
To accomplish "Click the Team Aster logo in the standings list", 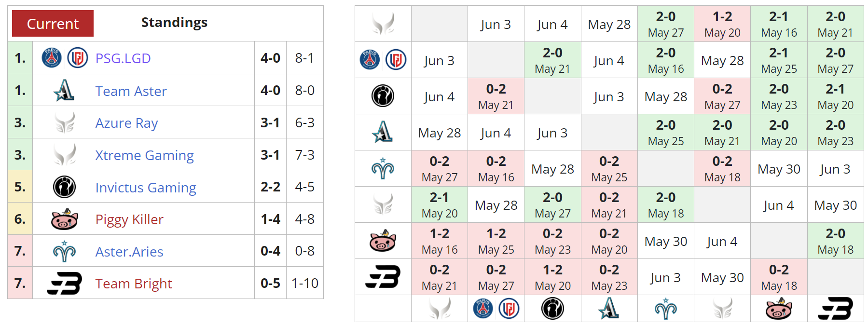I will (x=64, y=90).
